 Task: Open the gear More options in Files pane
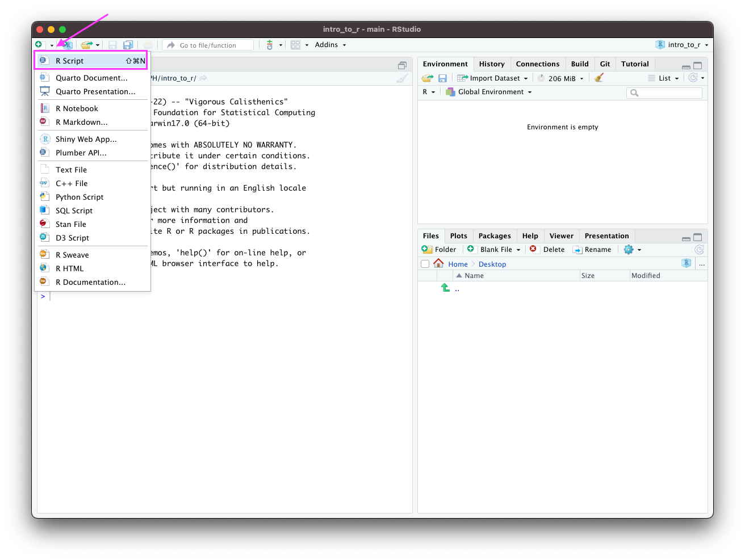[631, 250]
